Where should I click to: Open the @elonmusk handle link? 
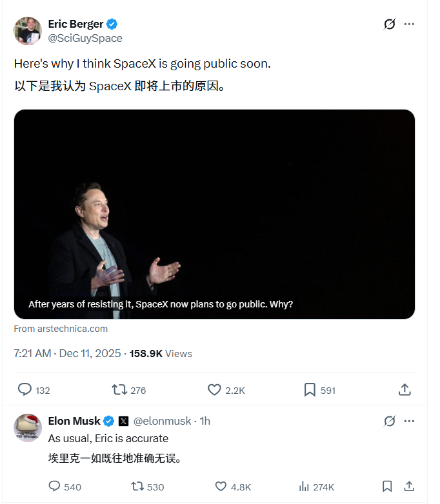(x=162, y=421)
